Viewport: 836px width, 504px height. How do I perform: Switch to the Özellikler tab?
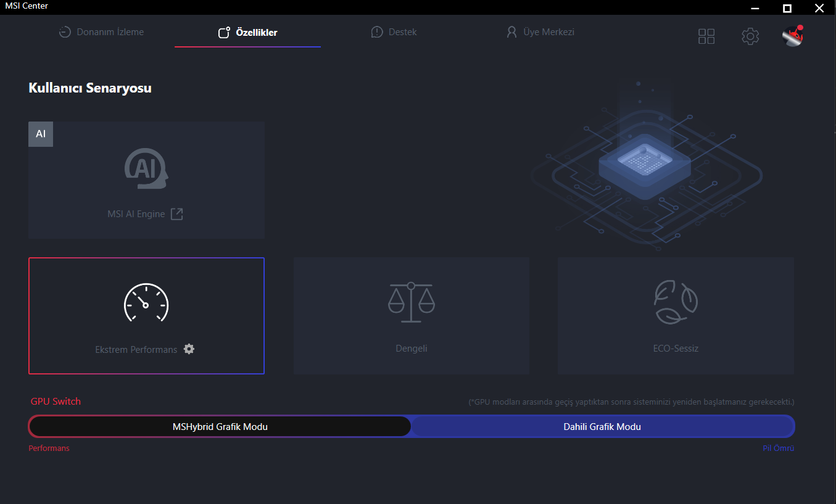click(x=247, y=33)
